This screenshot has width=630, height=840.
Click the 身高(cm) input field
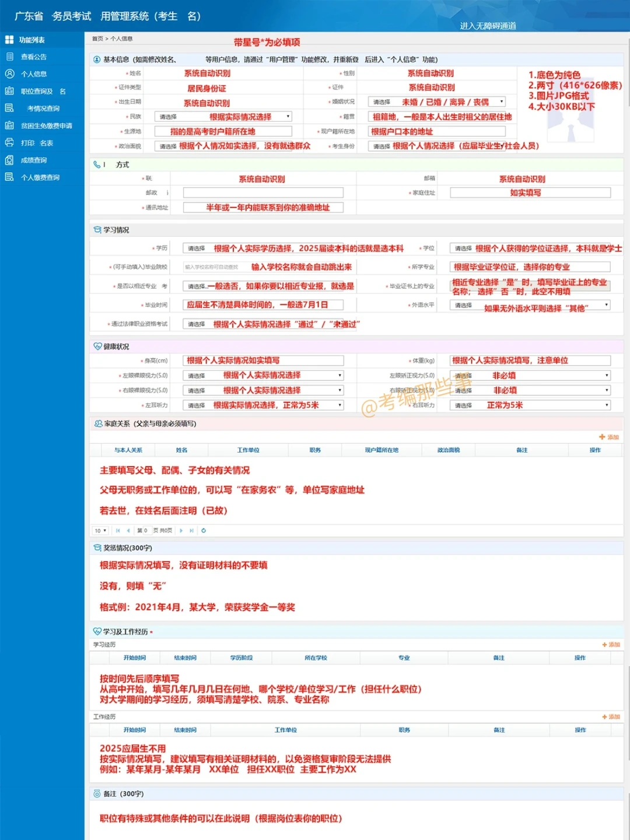pos(263,360)
